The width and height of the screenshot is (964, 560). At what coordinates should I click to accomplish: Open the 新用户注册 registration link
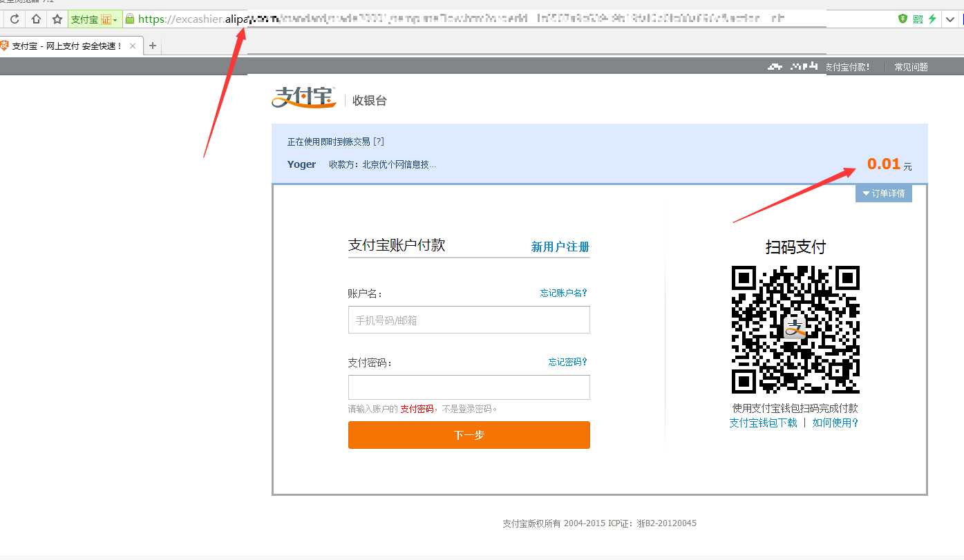tap(560, 247)
